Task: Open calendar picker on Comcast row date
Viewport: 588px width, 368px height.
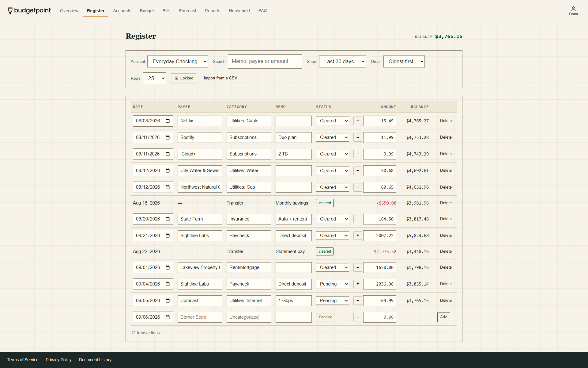Action: coord(168,301)
